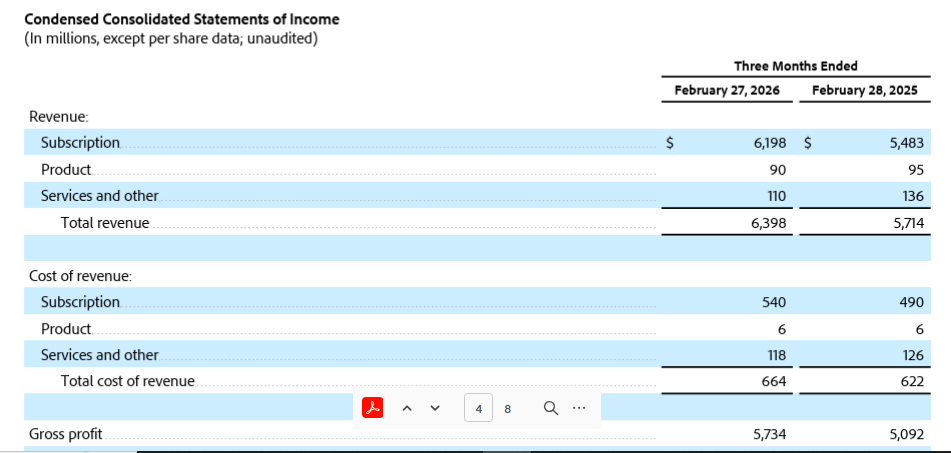Click the title Condensed Consolidated Statements of Income

pyautogui.click(x=182, y=19)
